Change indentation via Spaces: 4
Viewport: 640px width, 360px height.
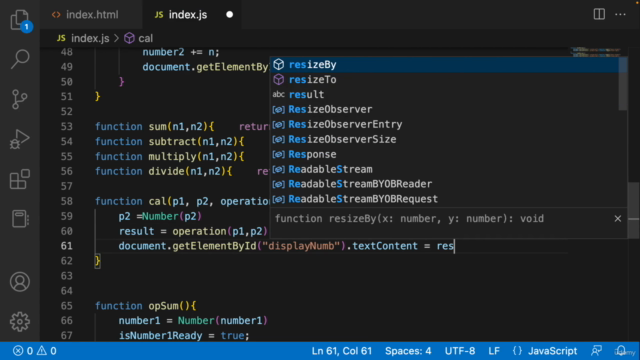click(x=408, y=351)
